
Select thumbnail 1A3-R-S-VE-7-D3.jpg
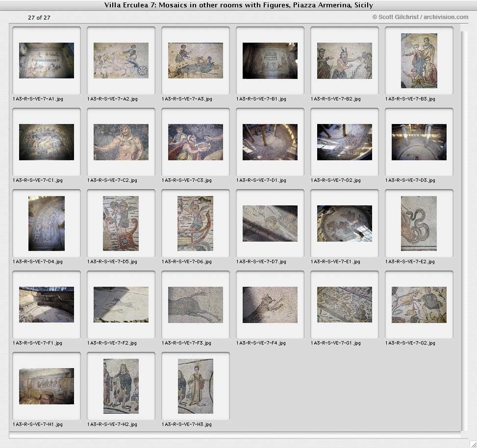coord(419,142)
